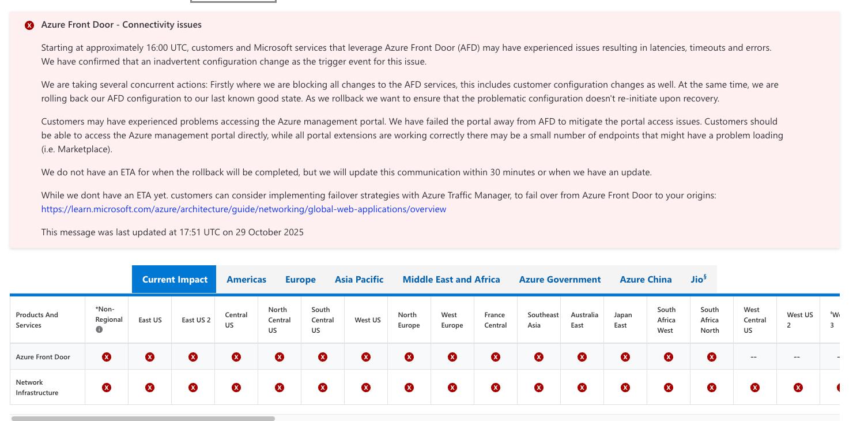The image size is (868, 421).
Task: Click the Non-Regional info icon
Action: click(99, 330)
